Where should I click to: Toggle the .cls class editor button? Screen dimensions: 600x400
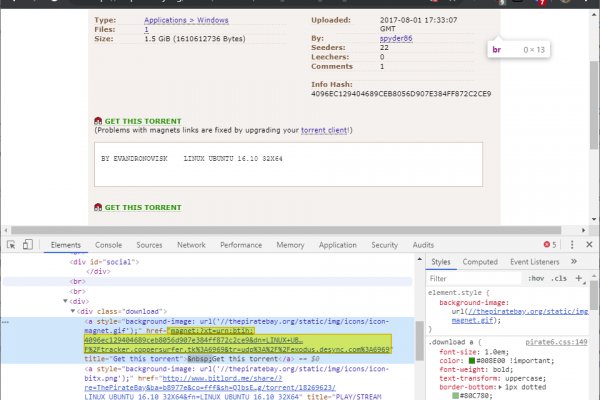pyautogui.click(x=558, y=277)
